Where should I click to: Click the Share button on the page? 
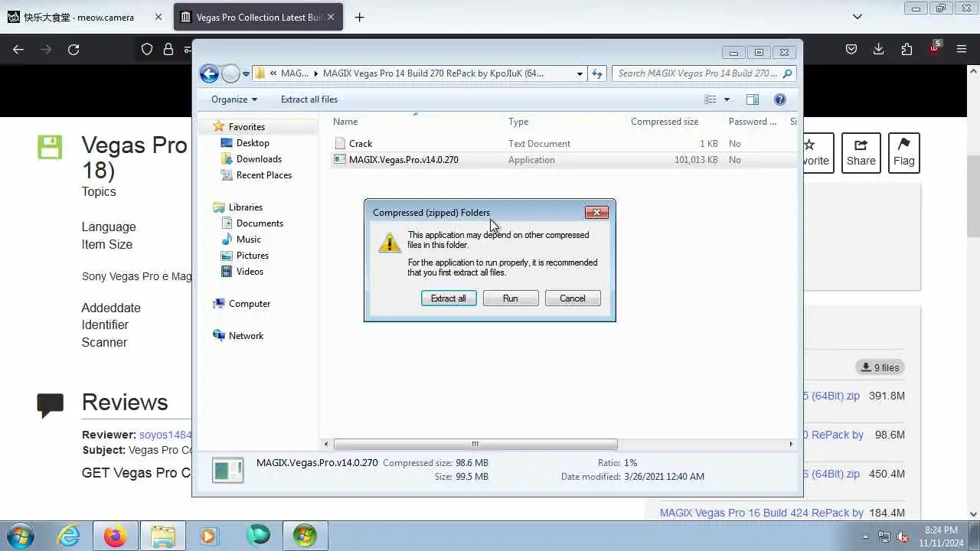coord(861,153)
